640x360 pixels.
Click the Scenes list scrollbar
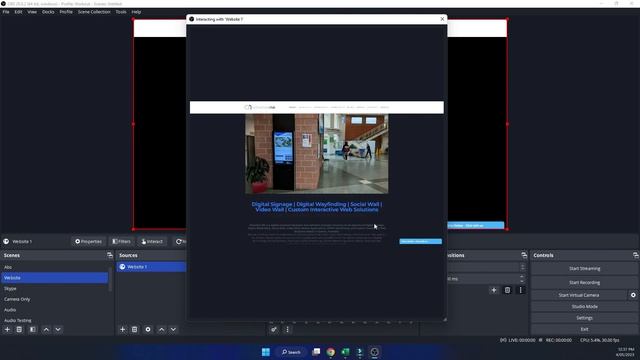(110, 280)
